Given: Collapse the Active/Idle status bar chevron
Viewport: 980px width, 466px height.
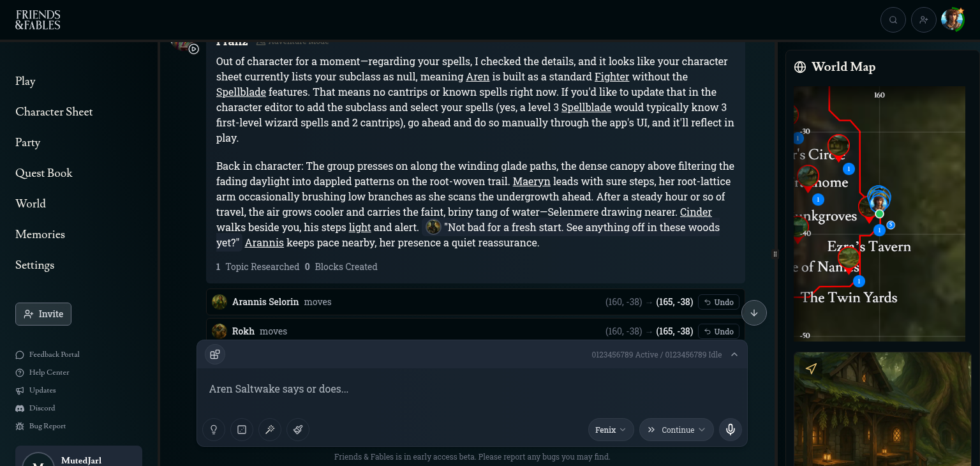Looking at the screenshot, I should tap(734, 354).
